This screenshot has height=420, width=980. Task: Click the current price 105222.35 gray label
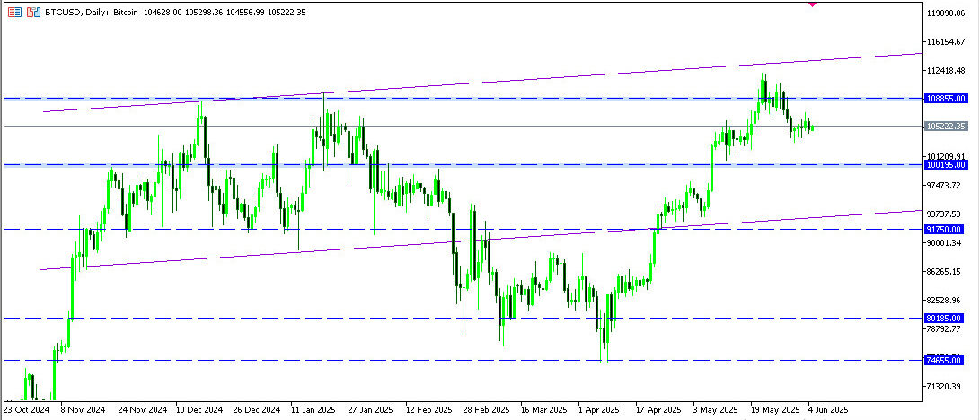pyautogui.click(x=947, y=127)
